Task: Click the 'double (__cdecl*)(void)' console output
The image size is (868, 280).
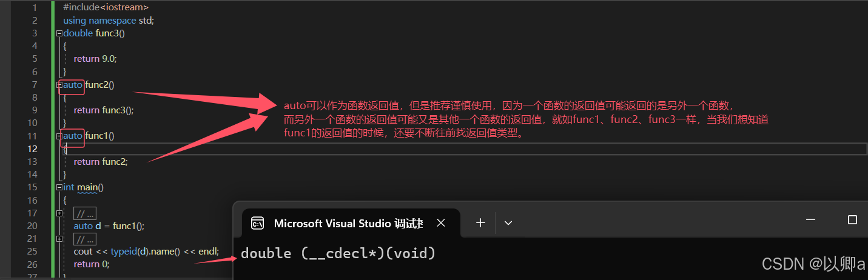Action: (338, 253)
